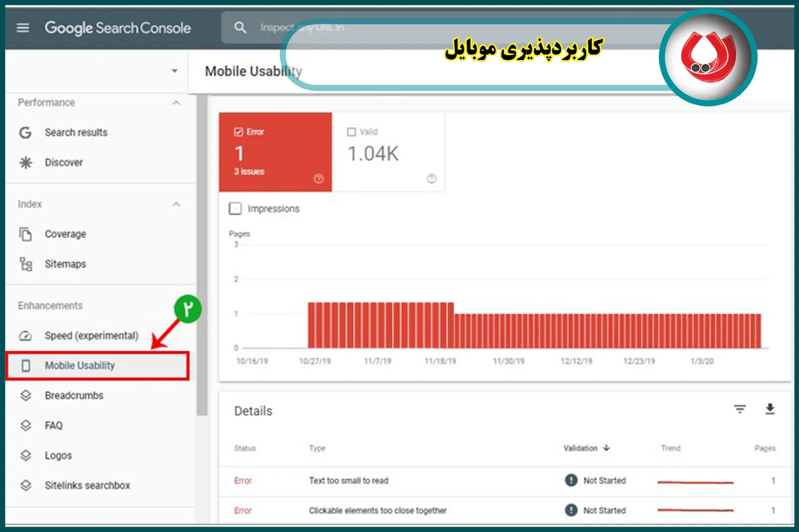Click the Sitelinks searchbox layers icon
This screenshot has width=799, height=532.
coord(25,485)
